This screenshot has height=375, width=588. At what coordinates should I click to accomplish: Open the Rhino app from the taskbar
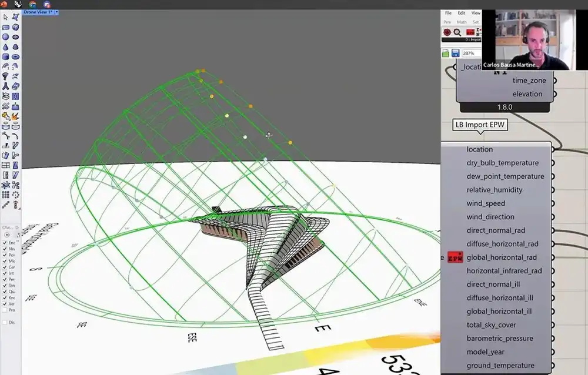[18, 5]
